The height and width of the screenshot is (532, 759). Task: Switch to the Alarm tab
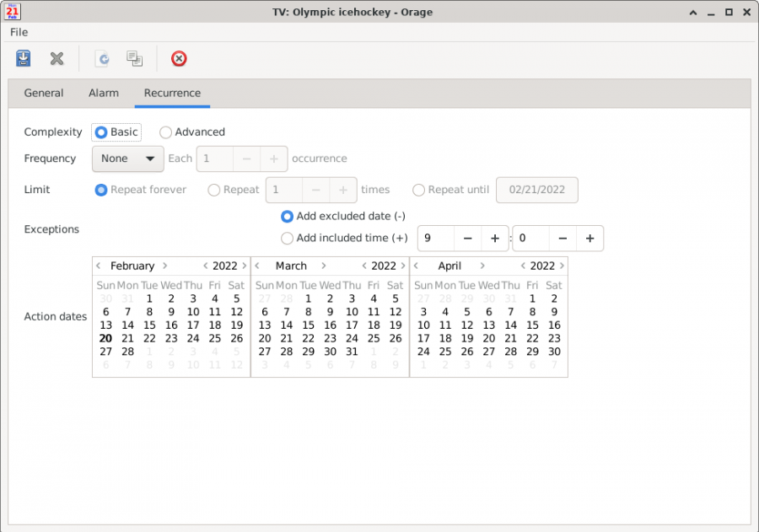click(x=104, y=93)
